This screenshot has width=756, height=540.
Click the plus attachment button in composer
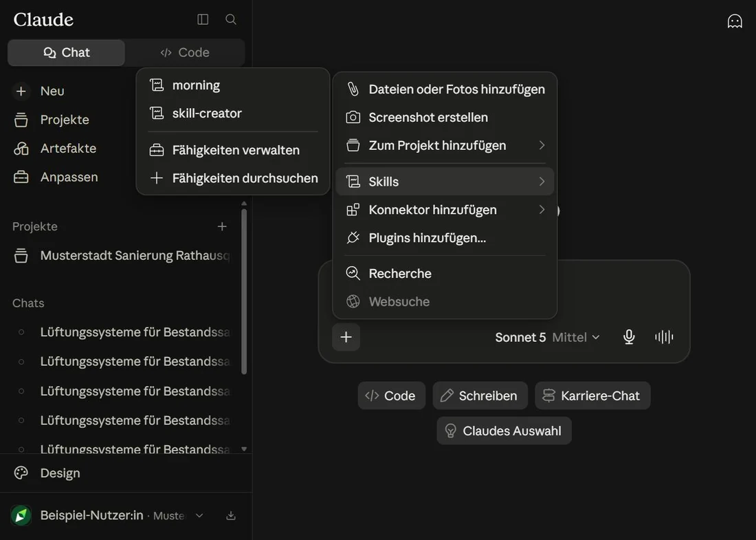click(x=346, y=337)
